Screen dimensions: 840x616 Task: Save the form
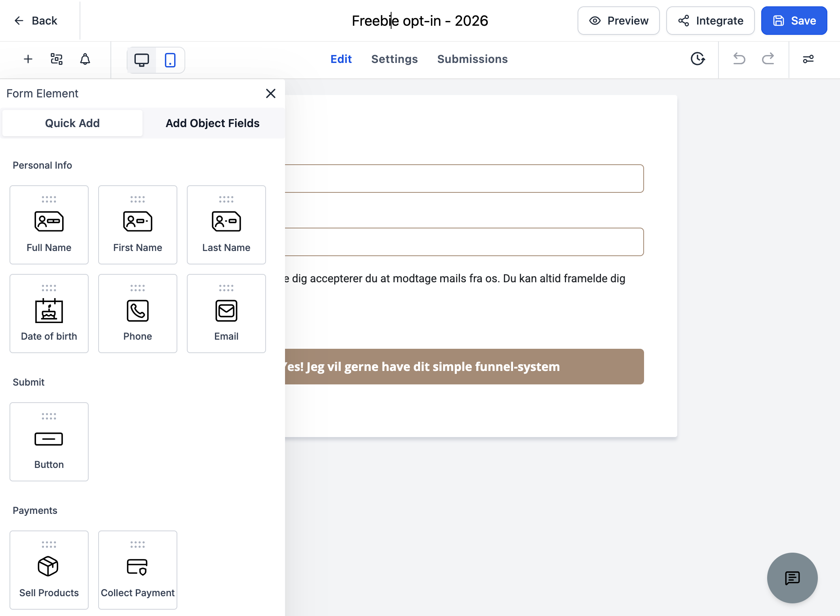tap(794, 21)
